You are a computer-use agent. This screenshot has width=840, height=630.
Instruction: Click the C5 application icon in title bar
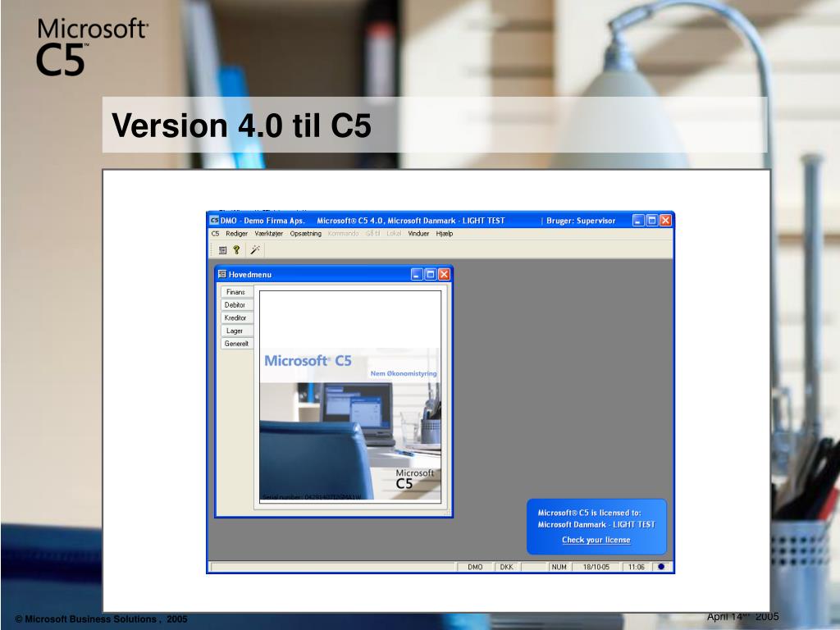pyautogui.click(x=214, y=220)
